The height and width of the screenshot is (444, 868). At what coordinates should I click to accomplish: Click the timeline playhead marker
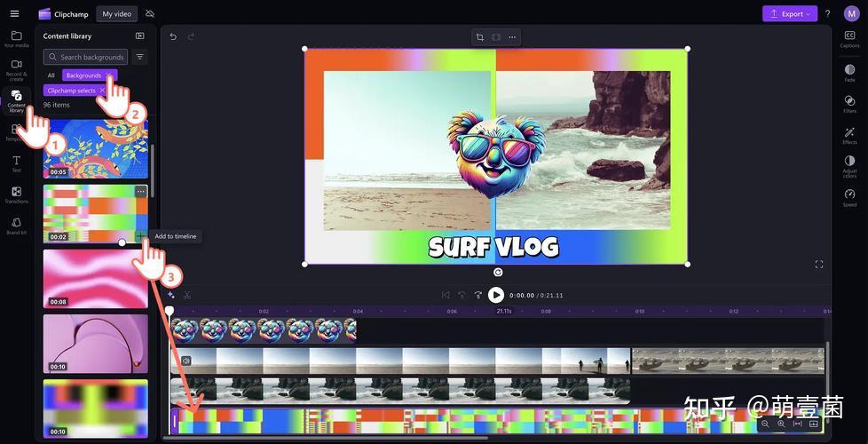[170, 311]
